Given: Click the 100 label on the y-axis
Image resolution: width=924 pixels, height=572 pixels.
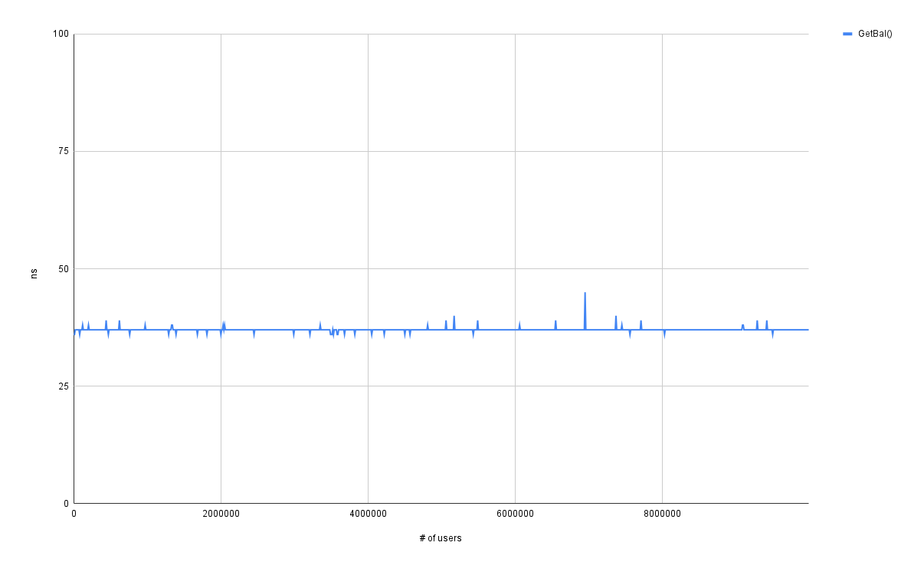Looking at the screenshot, I should (x=61, y=34).
